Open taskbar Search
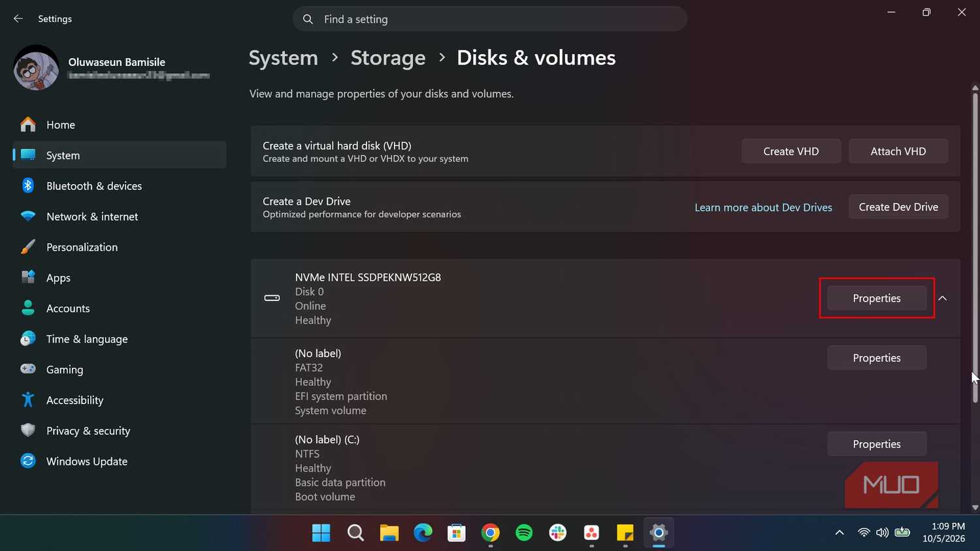The height and width of the screenshot is (551, 980). tap(355, 533)
